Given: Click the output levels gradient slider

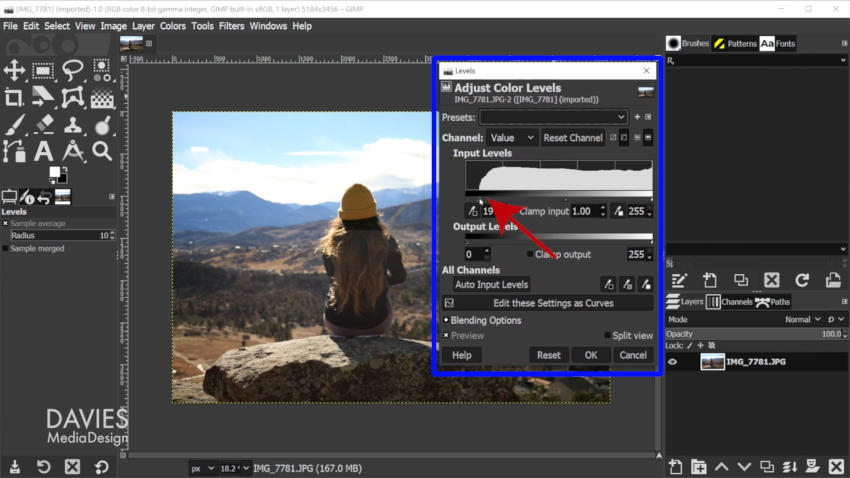Looking at the screenshot, I should point(559,237).
